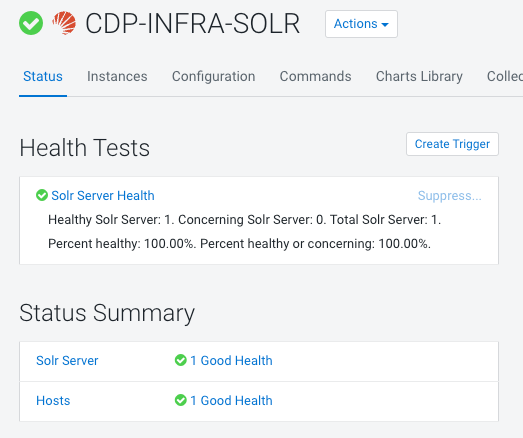Click the 'Healthy Solr Server: 1' description line
The image size is (523, 438).
(x=244, y=220)
